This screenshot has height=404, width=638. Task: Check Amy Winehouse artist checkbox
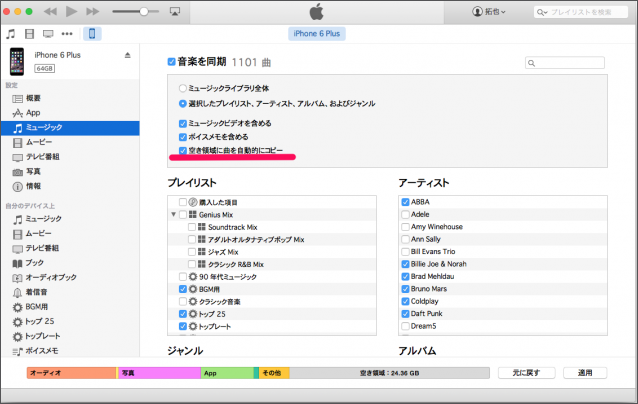(405, 227)
